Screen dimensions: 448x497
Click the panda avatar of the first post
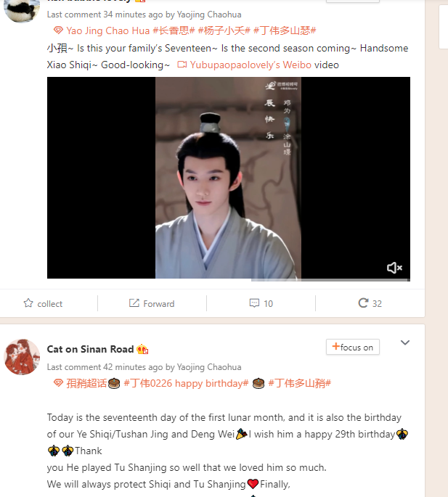[x=22, y=9]
